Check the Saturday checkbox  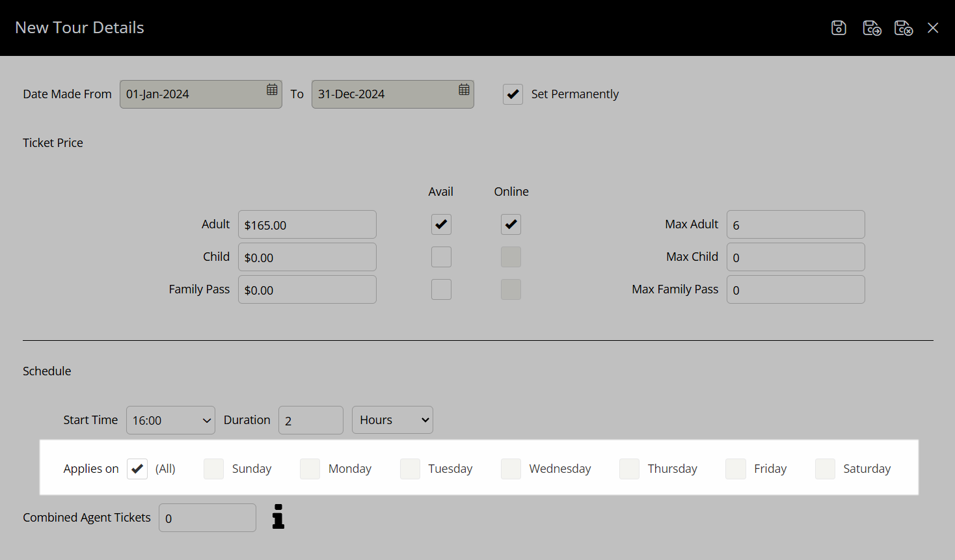click(x=825, y=469)
